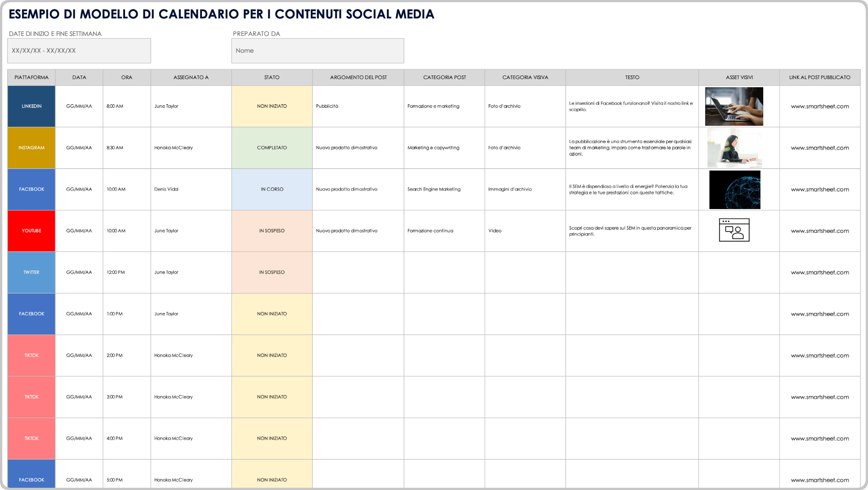Select the 12:00 PM time cell

click(x=127, y=272)
